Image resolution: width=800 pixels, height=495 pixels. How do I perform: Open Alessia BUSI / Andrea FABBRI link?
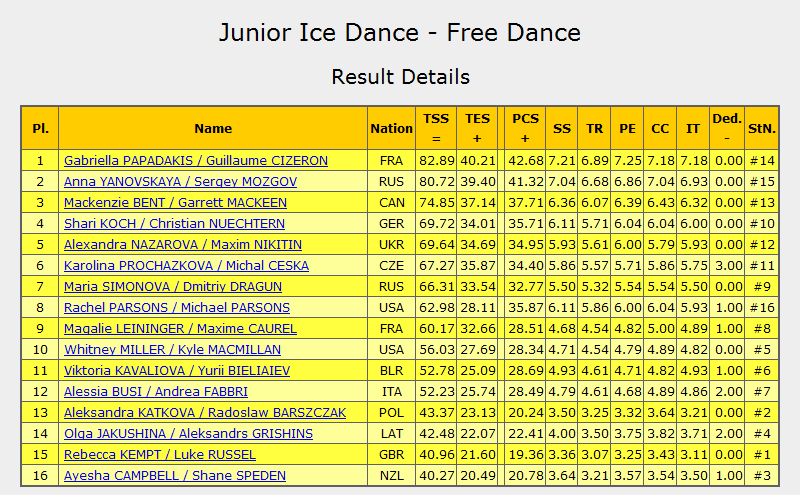pos(156,391)
